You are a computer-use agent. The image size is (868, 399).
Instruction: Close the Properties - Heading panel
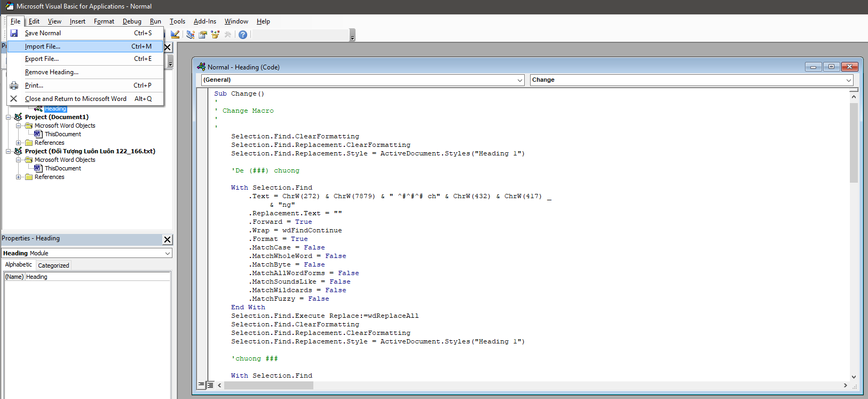tap(168, 239)
